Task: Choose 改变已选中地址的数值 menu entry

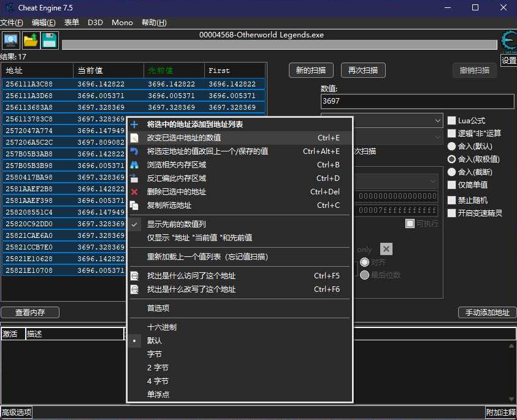Action: coord(240,138)
